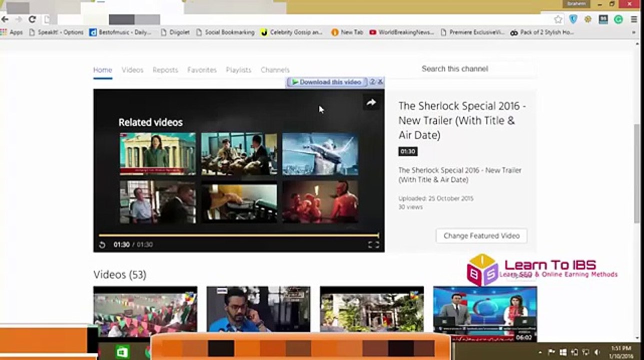Viewport: 644px width, 360px height.
Task: Open the Reposts tab
Action: 165,70
